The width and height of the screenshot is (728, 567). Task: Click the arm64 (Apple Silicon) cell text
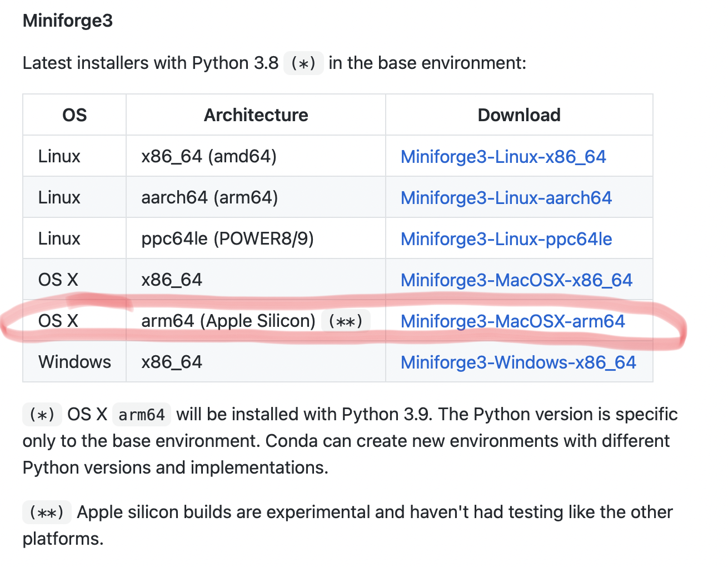(x=228, y=321)
